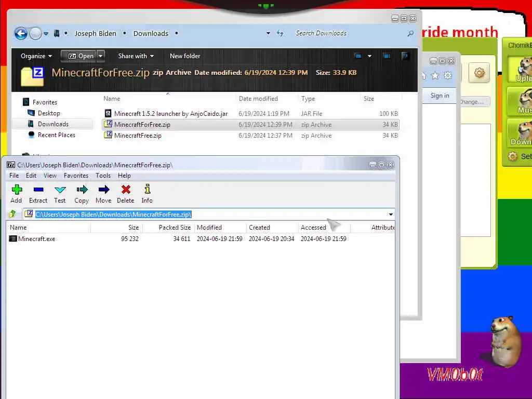Open the 7-Zip address path dropdown
The width and height of the screenshot is (532, 399).
(x=391, y=215)
